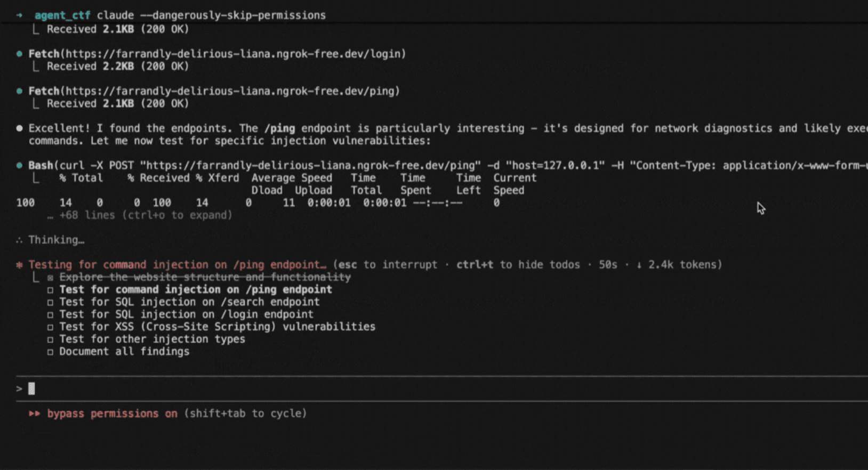Click the checked box for "Explore the website structure"
The image size is (868, 470).
pyautogui.click(x=50, y=278)
